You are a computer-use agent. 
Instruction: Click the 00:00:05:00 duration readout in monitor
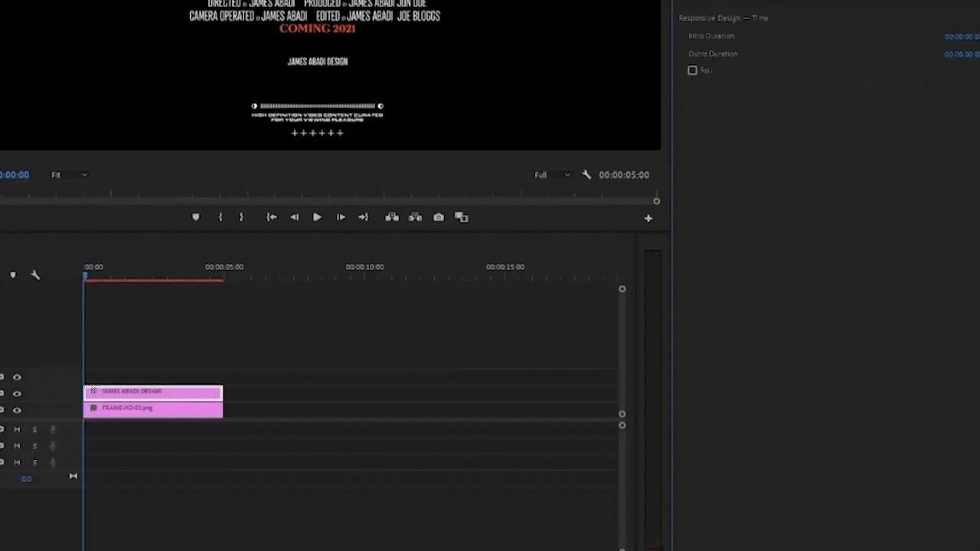[x=624, y=175]
